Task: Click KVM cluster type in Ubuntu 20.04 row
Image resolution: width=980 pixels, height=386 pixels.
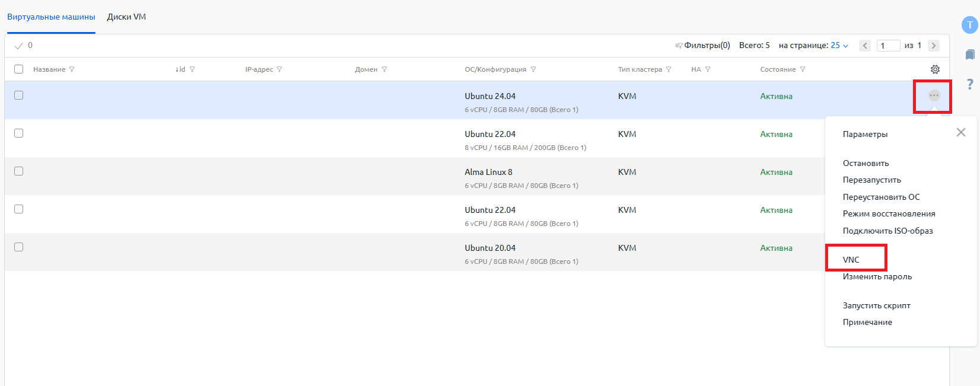Action: point(627,248)
